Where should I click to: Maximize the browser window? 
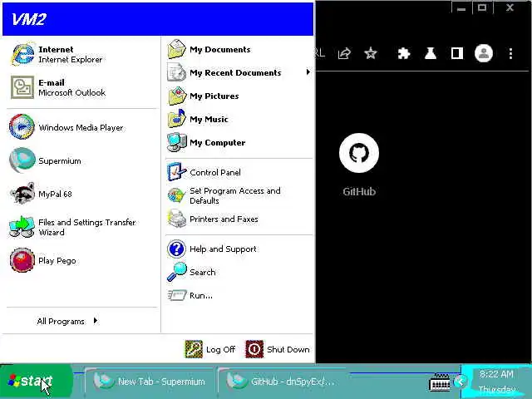pos(482,7)
